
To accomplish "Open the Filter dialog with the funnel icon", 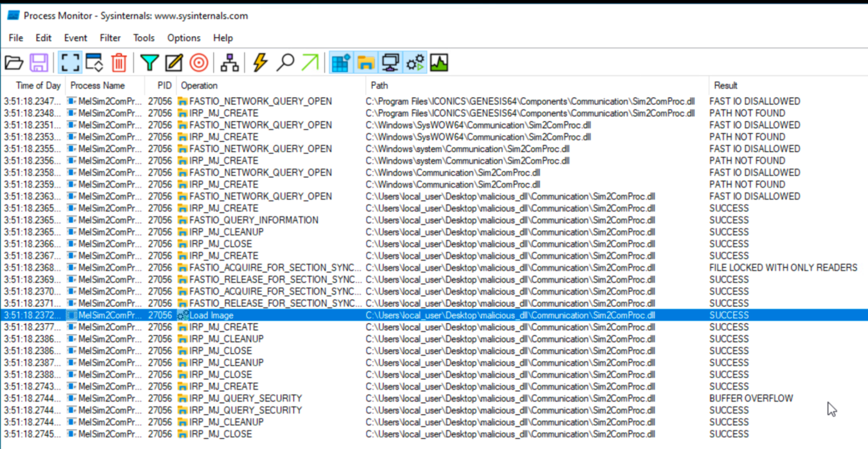I will (149, 62).
